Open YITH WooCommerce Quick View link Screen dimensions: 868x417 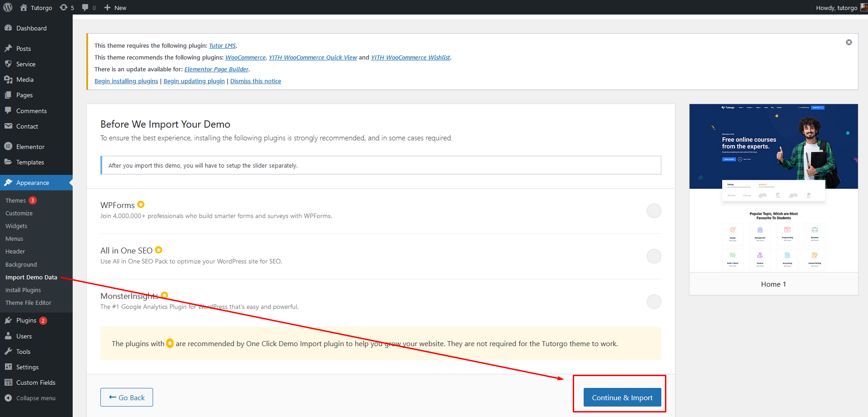313,57
